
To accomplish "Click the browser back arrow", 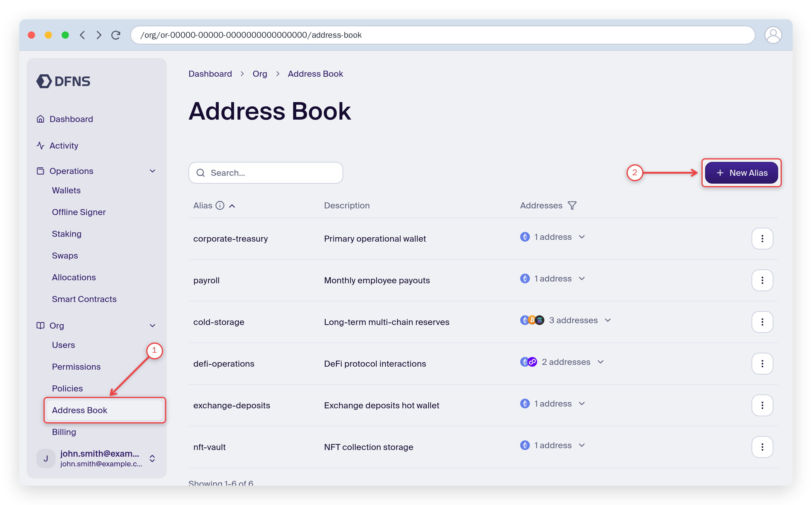I will point(82,35).
